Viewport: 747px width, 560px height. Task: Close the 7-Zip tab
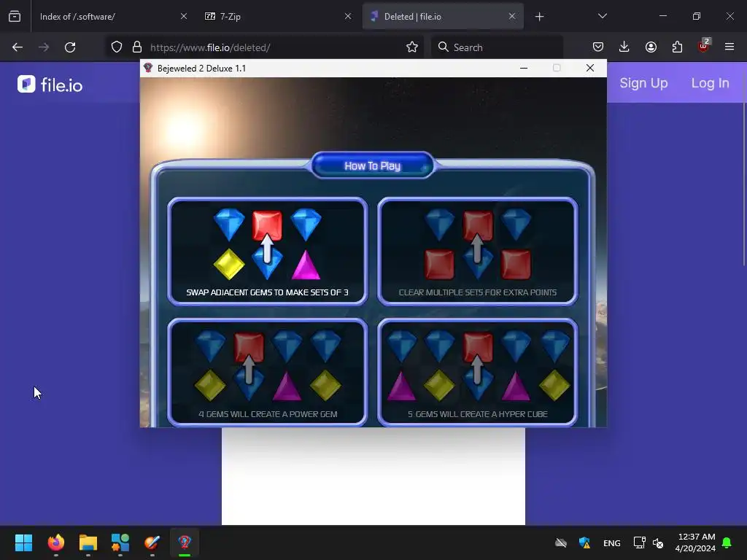(348, 16)
